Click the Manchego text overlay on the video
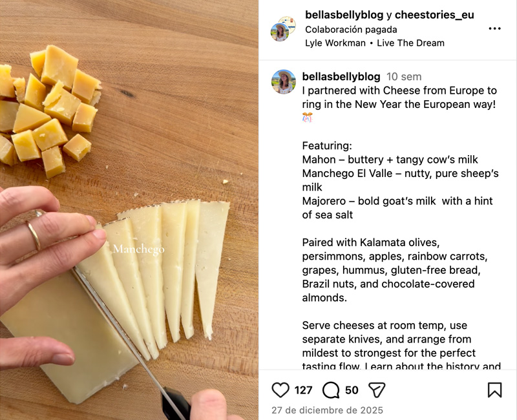Screen dimensions: 517x420 [139, 249]
